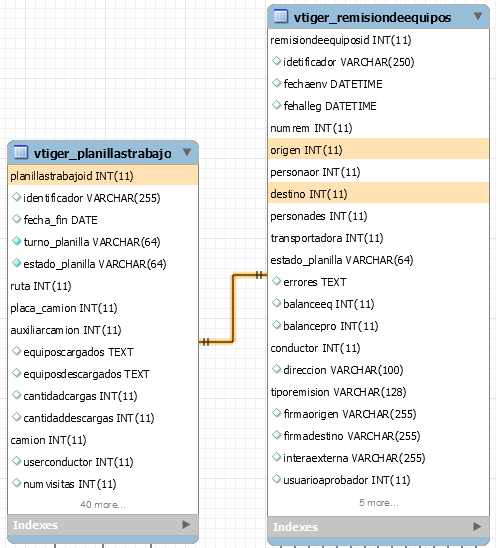Expand Indexes section of vtiger_planillastrabajo
Viewport: 496px width, 548px height.
click(186, 524)
